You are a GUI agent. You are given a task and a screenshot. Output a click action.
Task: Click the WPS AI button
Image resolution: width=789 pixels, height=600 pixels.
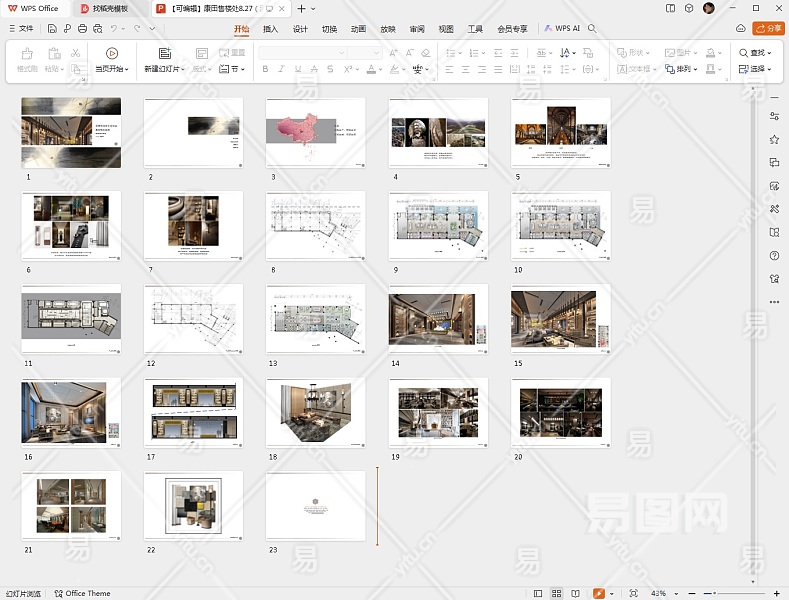point(561,29)
